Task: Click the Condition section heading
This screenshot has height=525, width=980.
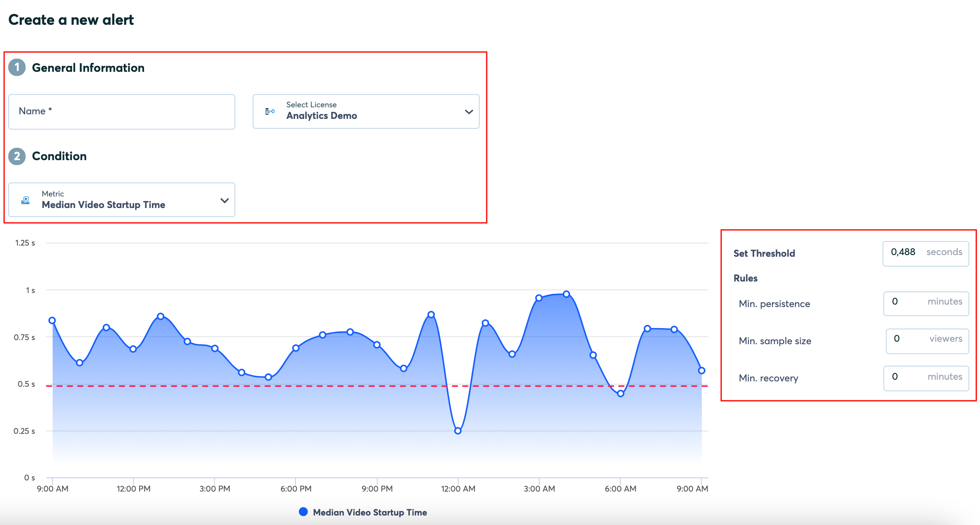Action: (59, 156)
